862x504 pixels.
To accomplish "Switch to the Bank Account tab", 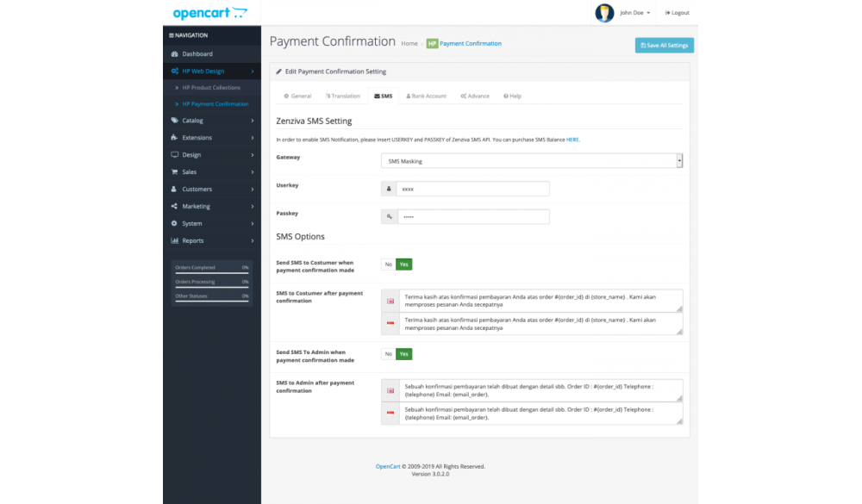I will [x=426, y=96].
